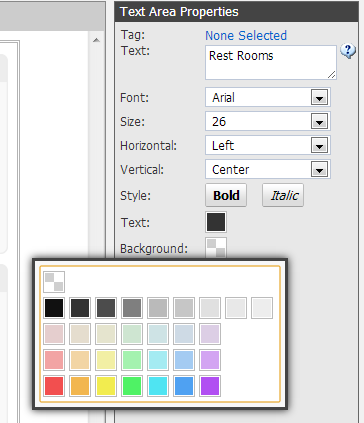Pick the palest mint-green swatch
Viewport: 364px width, 423px height.
pos(132,334)
